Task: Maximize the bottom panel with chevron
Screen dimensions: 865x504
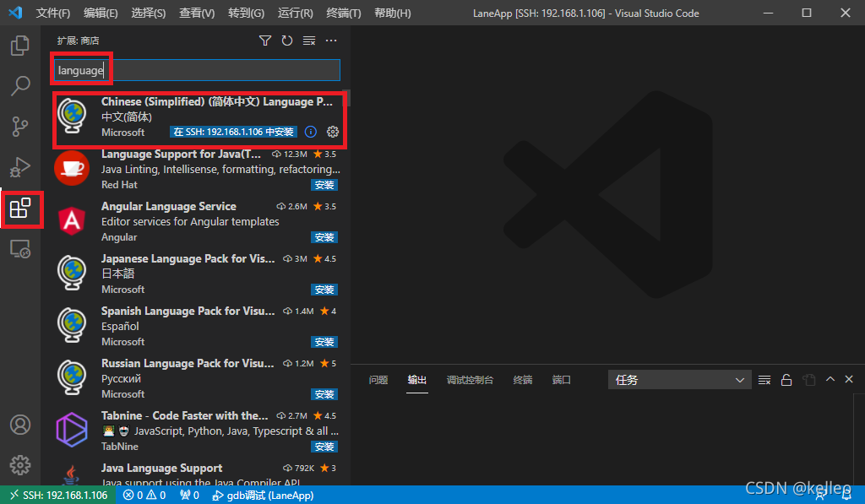Action: 830,379
